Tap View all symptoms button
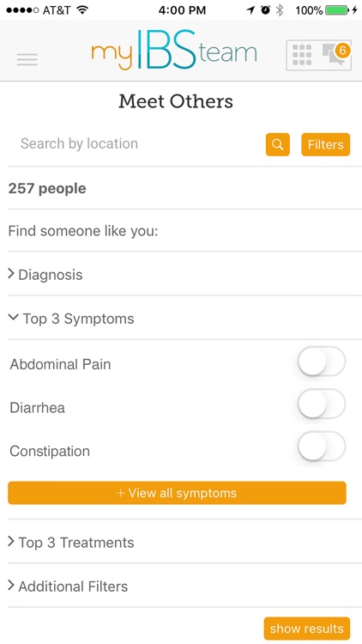Viewport: 362px width, 644px height. 177,493
